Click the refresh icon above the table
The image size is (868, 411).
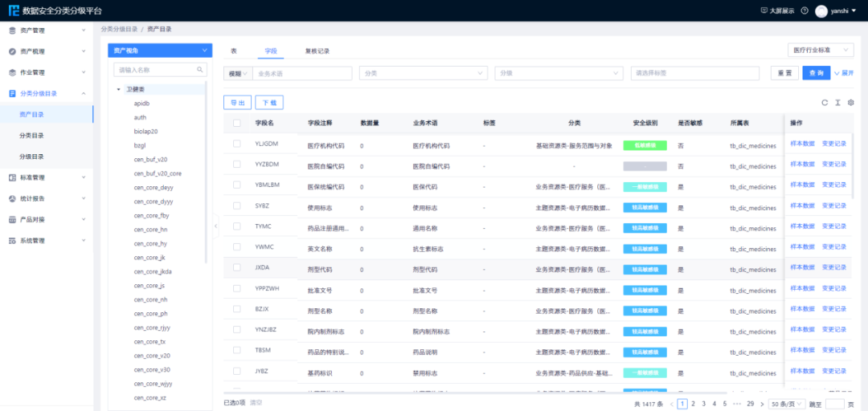[x=825, y=103]
